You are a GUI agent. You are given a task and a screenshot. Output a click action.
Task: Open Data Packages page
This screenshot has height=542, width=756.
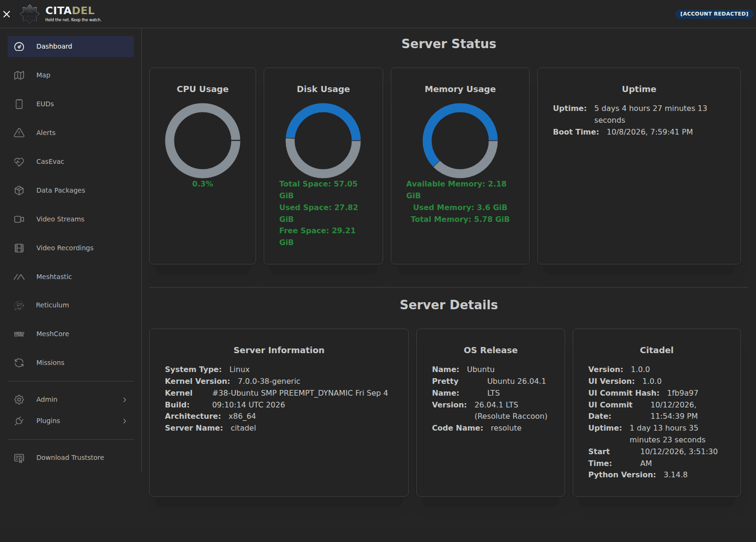pyautogui.click(x=70, y=190)
